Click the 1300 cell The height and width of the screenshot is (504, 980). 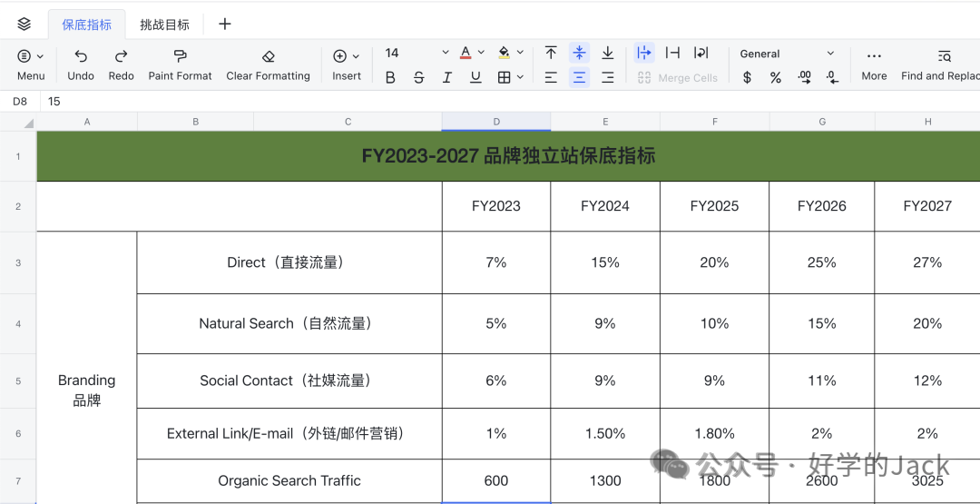tap(605, 481)
